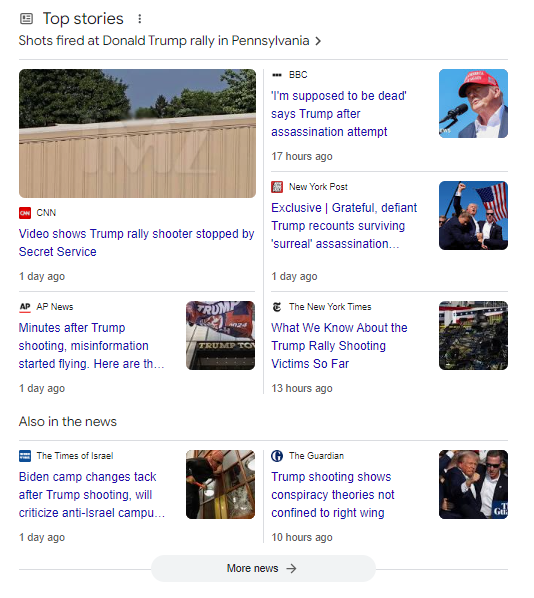
Task: Click the CNN red logo icon
Action: click(x=25, y=213)
